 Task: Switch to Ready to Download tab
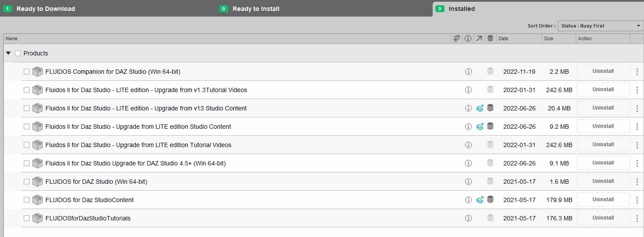click(45, 9)
